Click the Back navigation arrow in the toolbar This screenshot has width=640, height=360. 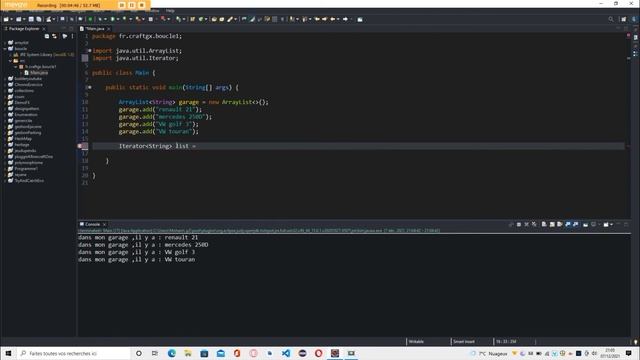click(x=333, y=19)
